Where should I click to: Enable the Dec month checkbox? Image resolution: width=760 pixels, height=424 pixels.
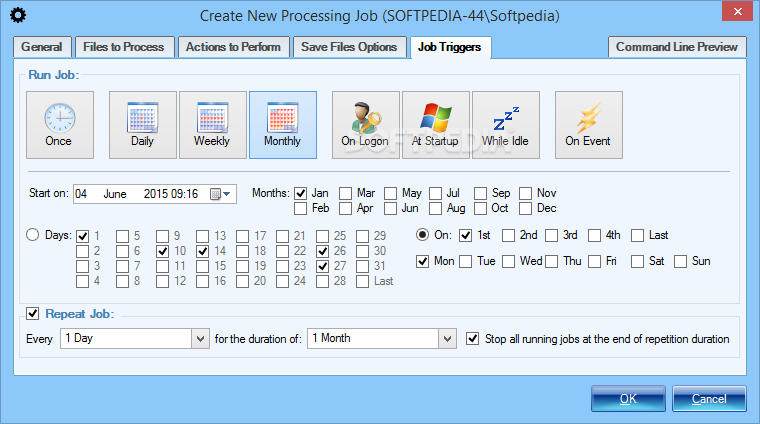525,208
